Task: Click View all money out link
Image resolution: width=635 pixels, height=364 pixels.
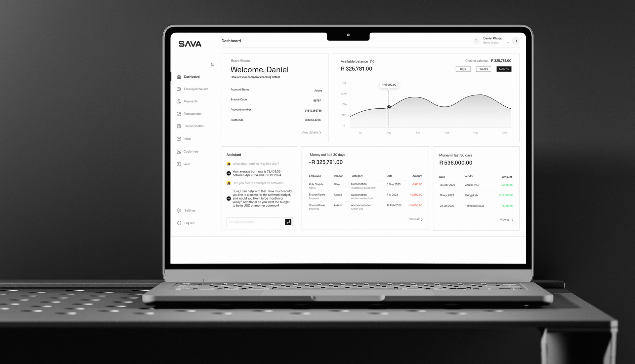Action: (415, 219)
